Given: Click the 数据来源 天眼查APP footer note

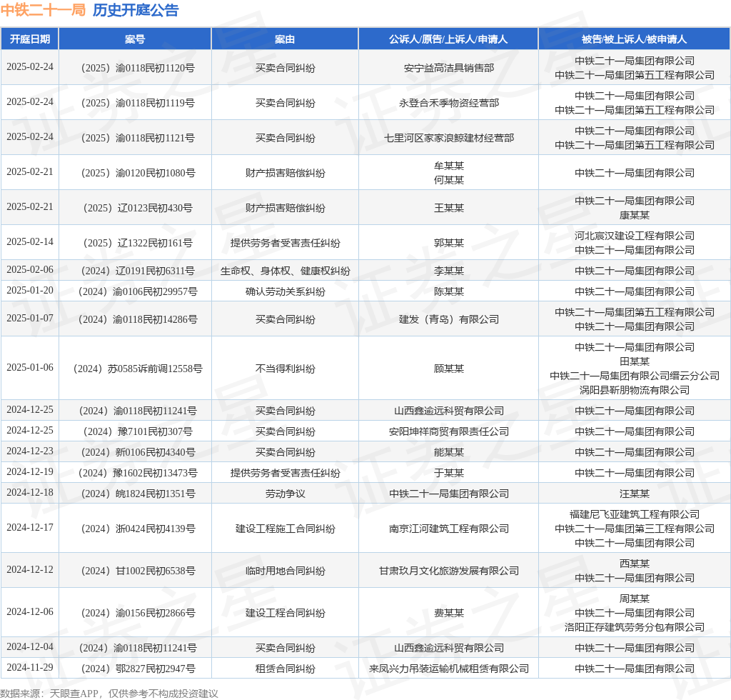Looking at the screenshot, I should coord(109,694).
